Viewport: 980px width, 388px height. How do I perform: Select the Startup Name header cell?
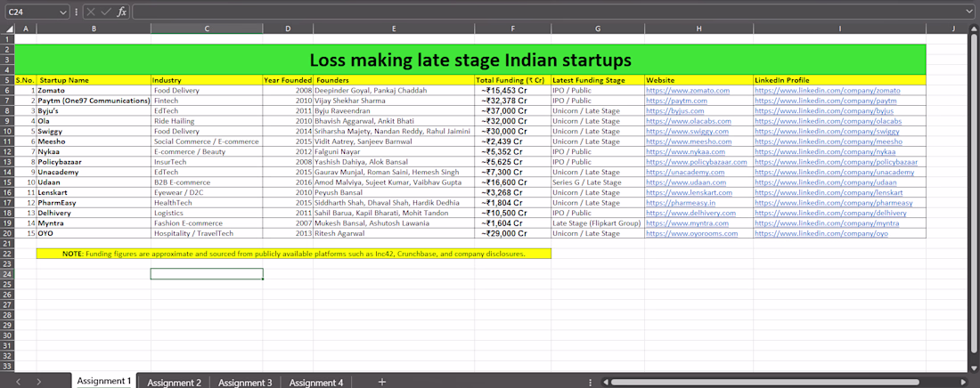[x=94, y=80]
